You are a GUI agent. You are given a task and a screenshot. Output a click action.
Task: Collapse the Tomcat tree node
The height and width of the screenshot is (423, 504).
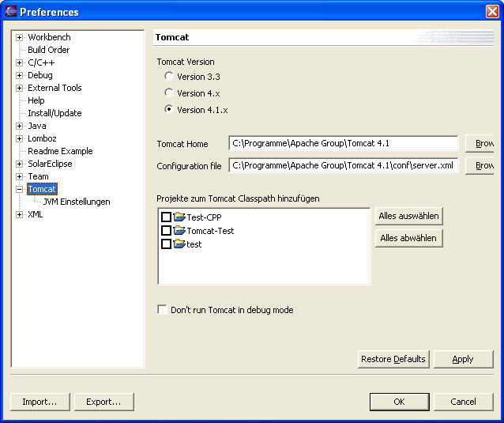coord(20,189)
